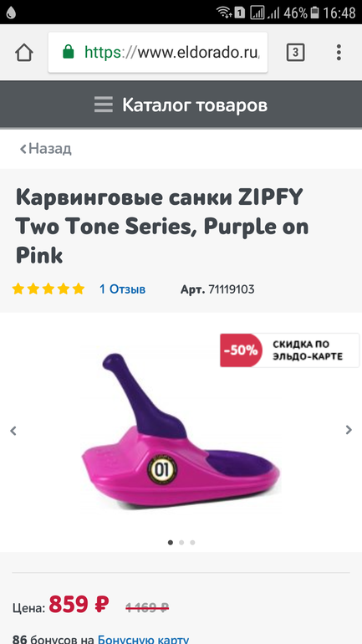Image resolution: width=362 pixels, height=644 pixels.
Task: Select the third carousel dot indicator
Action: click(x=192, y=542)
